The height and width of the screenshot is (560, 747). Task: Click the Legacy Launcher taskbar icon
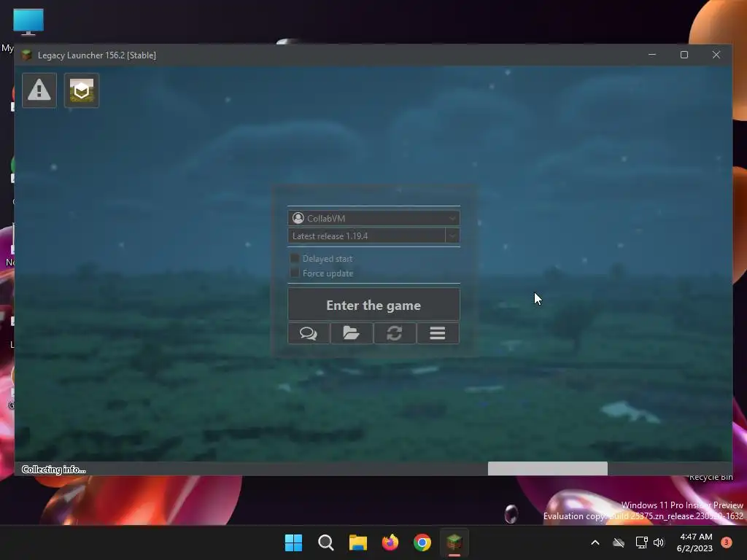(x=454, y=542)
